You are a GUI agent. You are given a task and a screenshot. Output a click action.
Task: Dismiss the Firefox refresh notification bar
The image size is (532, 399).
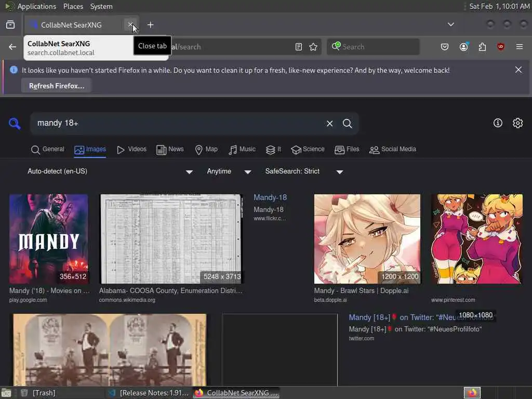tap(518, 70)
